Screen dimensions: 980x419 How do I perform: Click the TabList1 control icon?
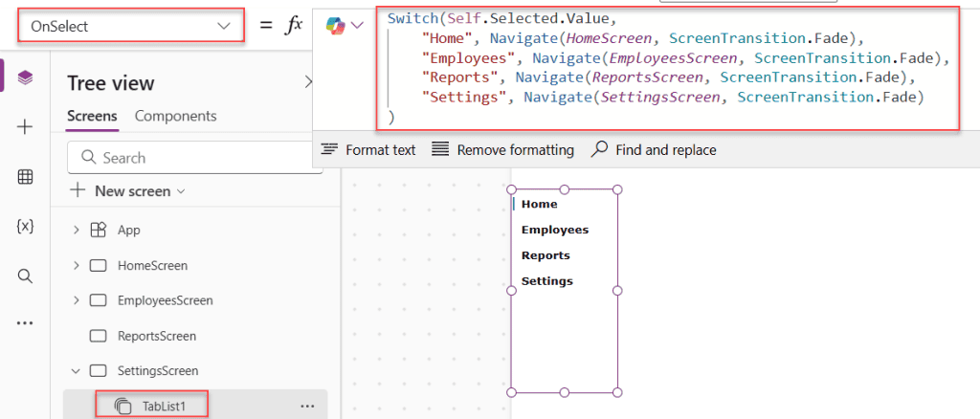click(123, 408)
